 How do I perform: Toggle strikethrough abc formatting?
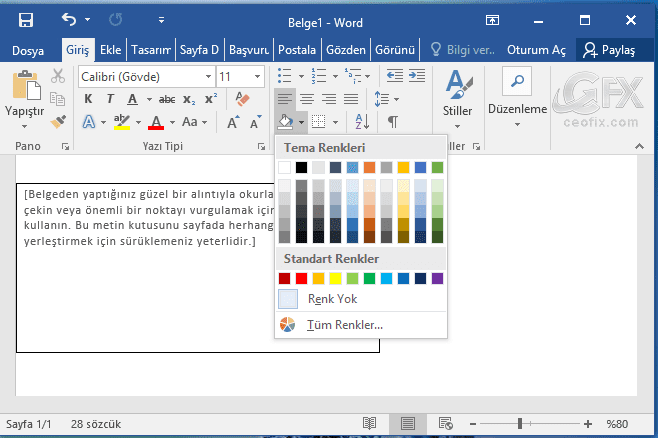[x=167, y=99]
